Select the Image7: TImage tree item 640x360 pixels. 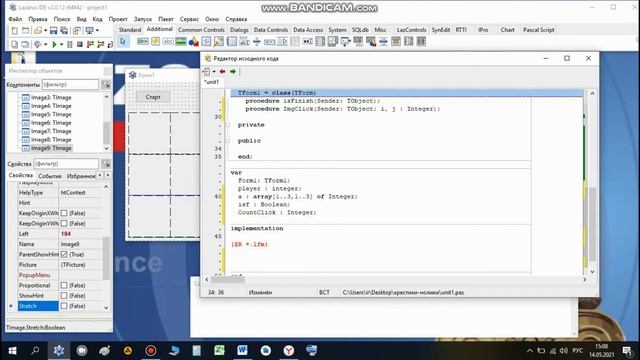51,131
